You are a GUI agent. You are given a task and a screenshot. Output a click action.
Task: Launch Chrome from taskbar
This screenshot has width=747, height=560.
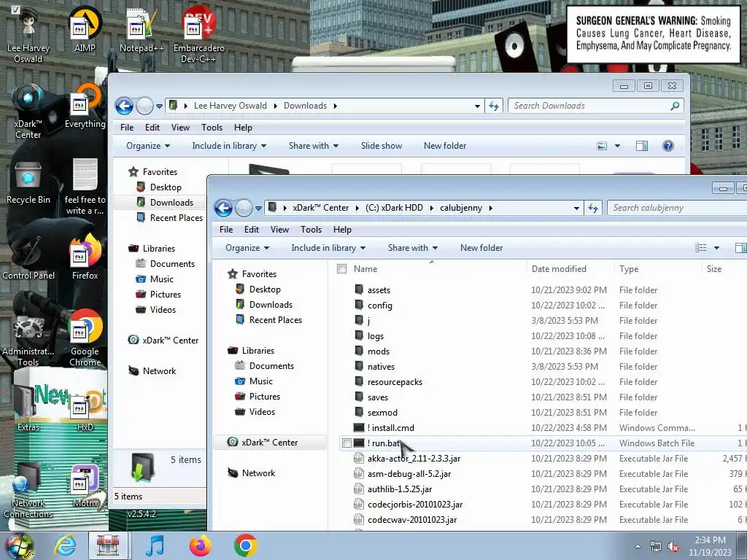pyautogui.click(x=245, y=545)
